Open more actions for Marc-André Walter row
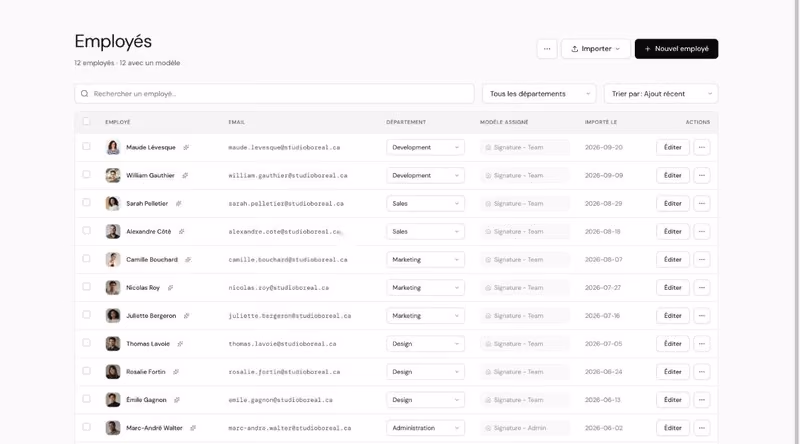Image resolution: width=800 pixels, height=444 pixels. (x=702, y=428)
